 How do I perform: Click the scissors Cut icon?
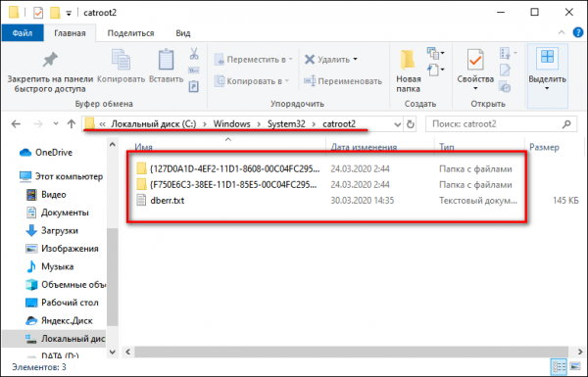click(194, 54)
